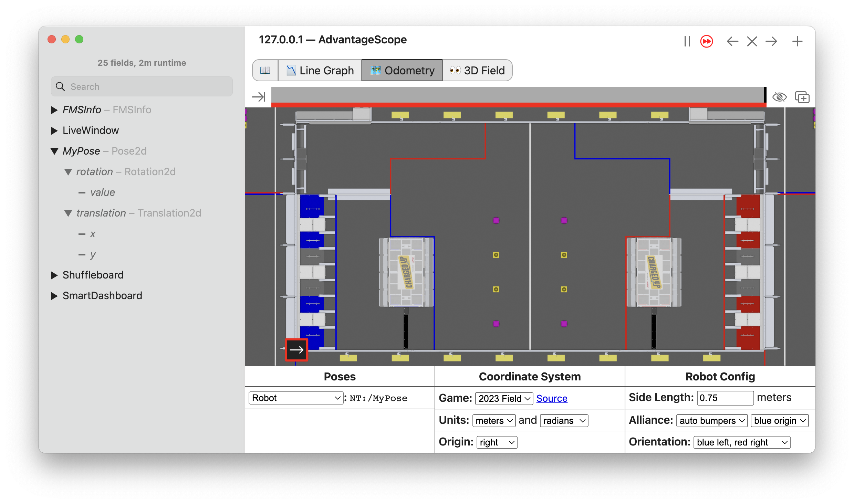Open the documentation book tab
This screenshot has width=854, height=504.
point(265,70)
